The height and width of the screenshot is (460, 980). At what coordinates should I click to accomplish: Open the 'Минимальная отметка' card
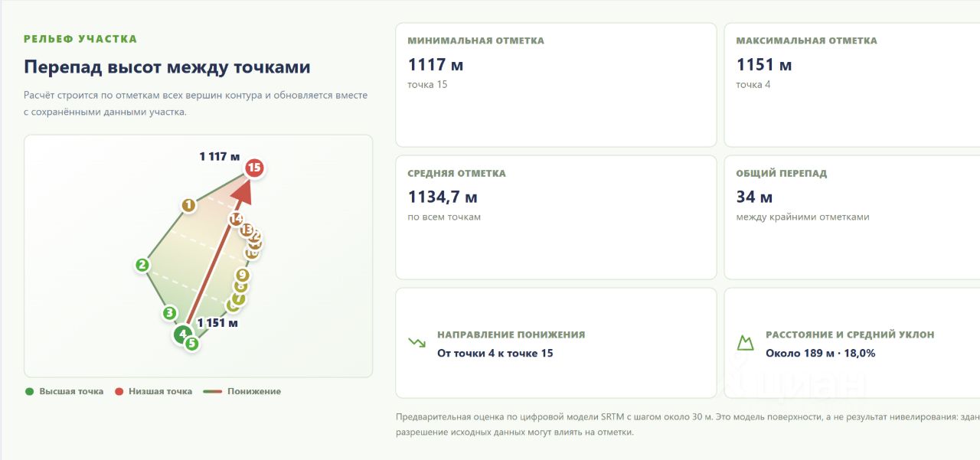point(556,85)
